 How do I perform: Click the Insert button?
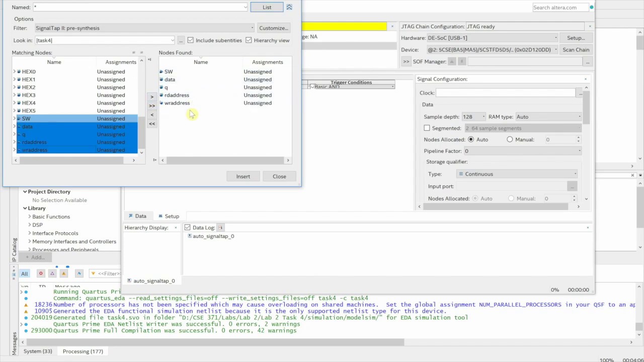point(243,176)
